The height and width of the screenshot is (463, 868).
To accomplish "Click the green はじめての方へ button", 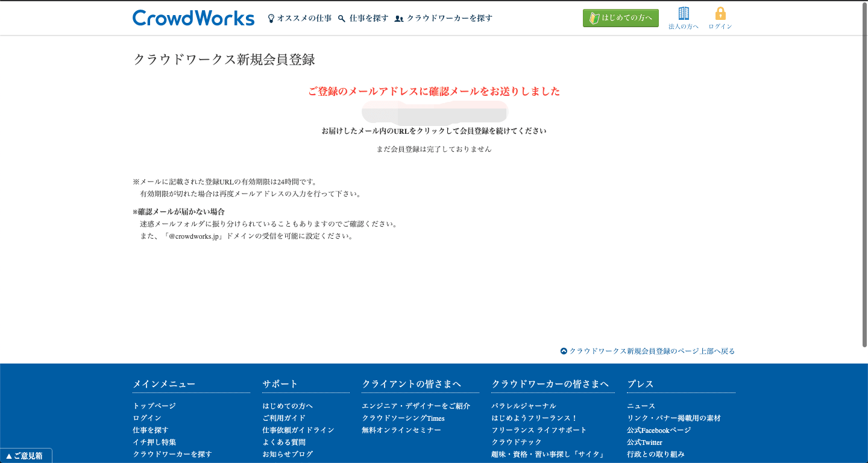I will 621,18.
